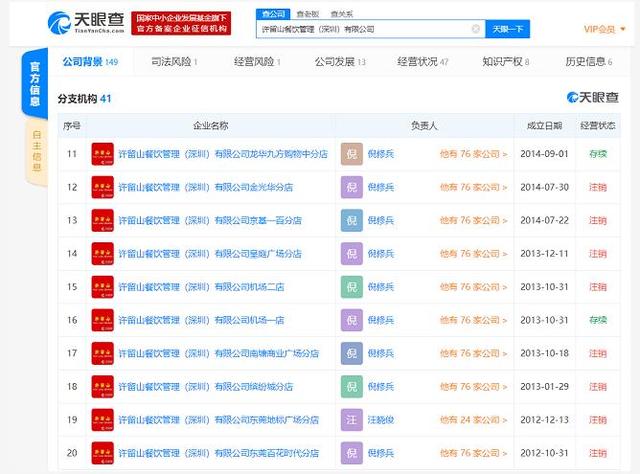Click the 天眼一下 search button
Viewport: 640px width, 474px height.
507,29
